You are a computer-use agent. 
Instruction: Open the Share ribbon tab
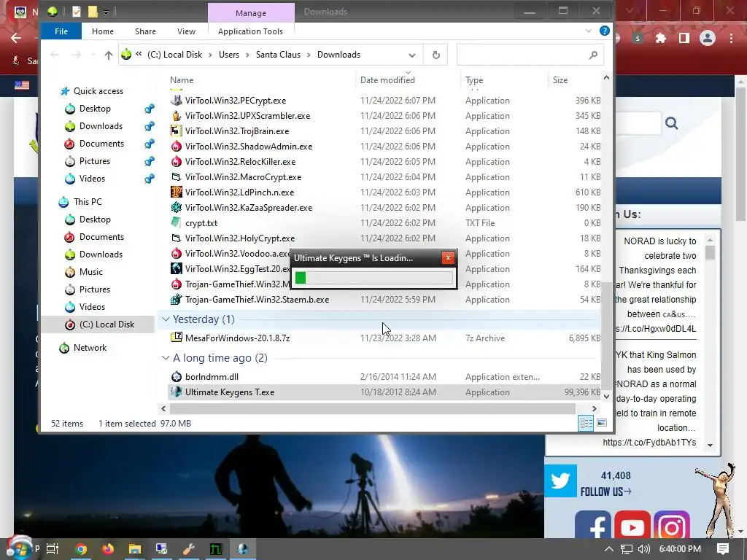[x=145, y=31]
